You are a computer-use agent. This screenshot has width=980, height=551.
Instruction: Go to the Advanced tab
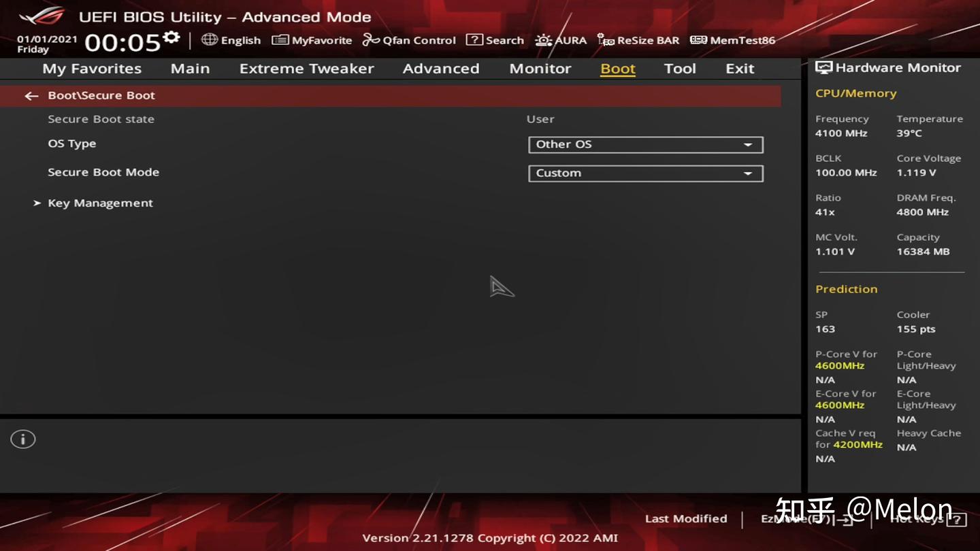click(x=441, y=68)
